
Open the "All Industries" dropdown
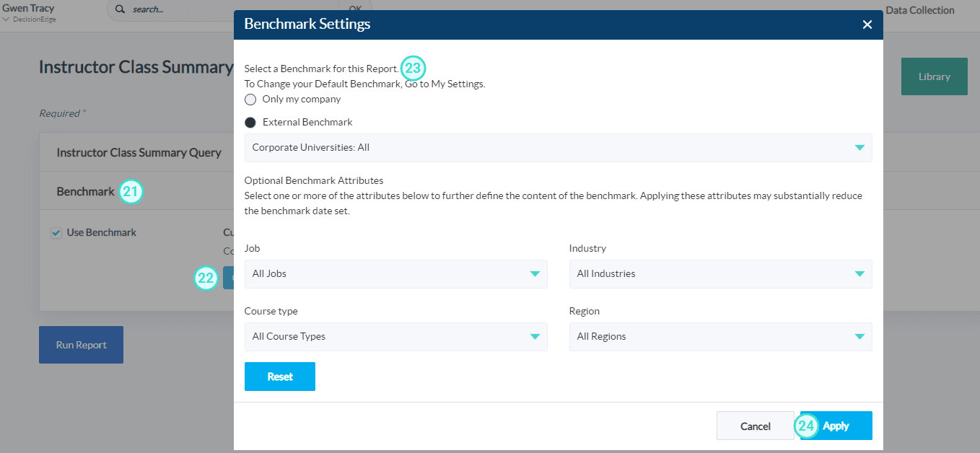pos(859,273)
